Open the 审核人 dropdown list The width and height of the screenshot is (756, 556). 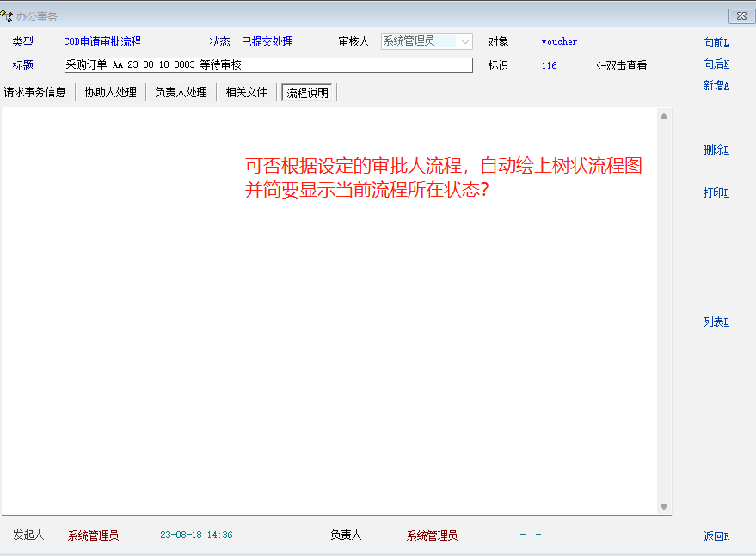pyautogui.click(x=465, y=41)
